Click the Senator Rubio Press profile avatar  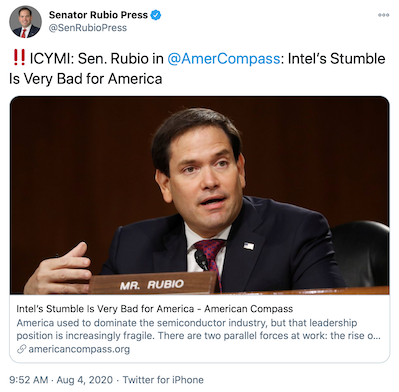25,22
